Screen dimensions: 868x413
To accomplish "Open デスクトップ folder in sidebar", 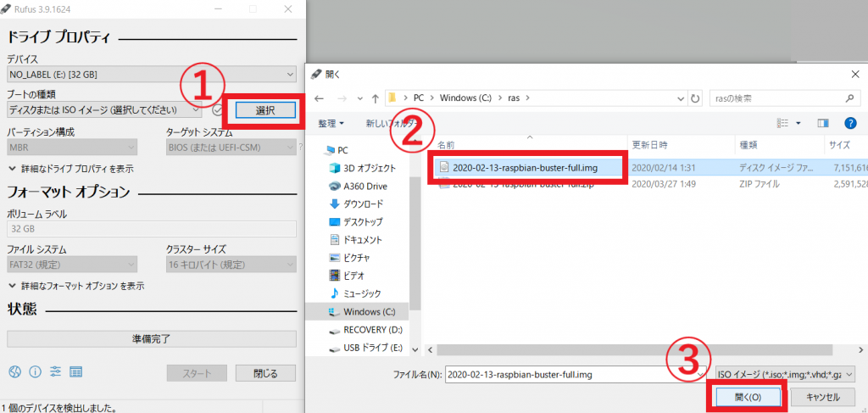I will [355, 221].
